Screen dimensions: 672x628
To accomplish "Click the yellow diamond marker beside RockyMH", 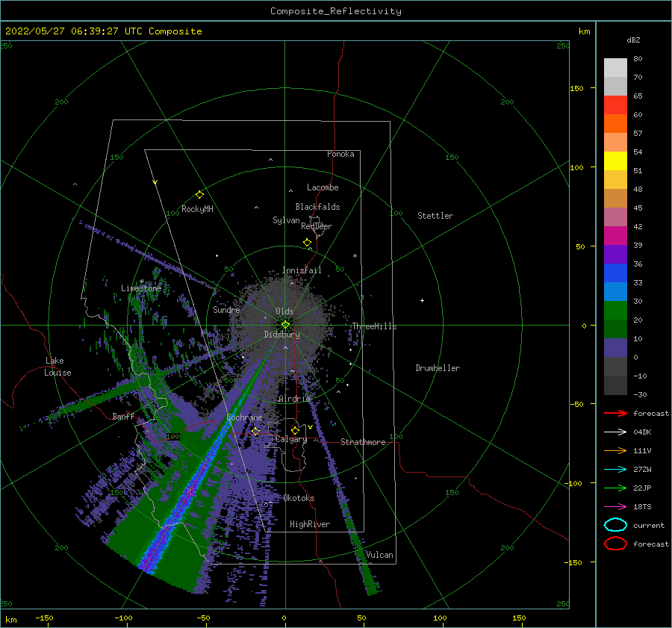I will coord(199,195).
